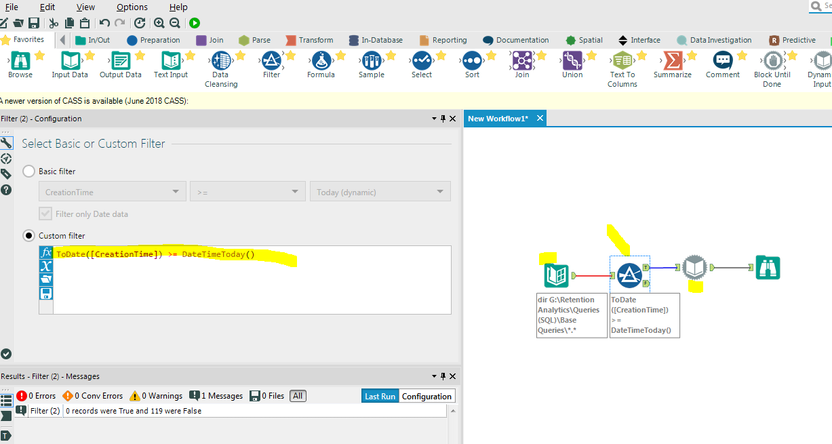
Task: Toggle the 0 Files filter
Action: [267, 396]
